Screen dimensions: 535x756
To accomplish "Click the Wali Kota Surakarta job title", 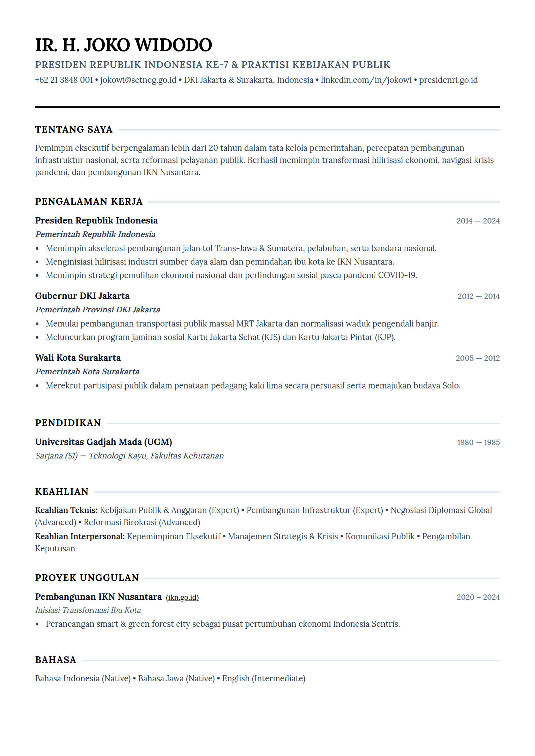I will click(x=78, y=358).
